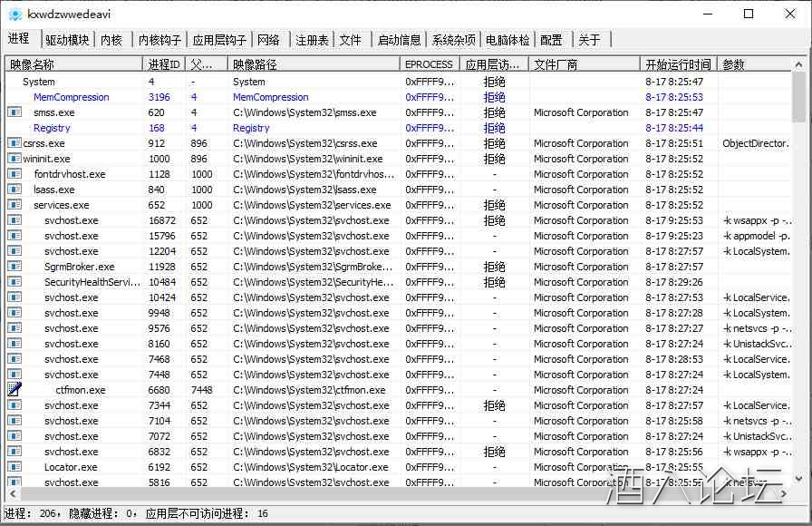Click the SgrmBroker.exe process icon

(14, 266)
